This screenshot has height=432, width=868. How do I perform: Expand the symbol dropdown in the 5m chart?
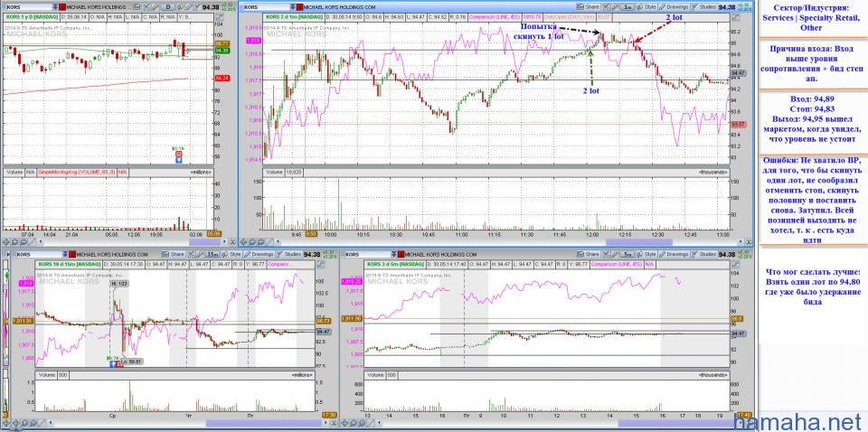point(394,254)
